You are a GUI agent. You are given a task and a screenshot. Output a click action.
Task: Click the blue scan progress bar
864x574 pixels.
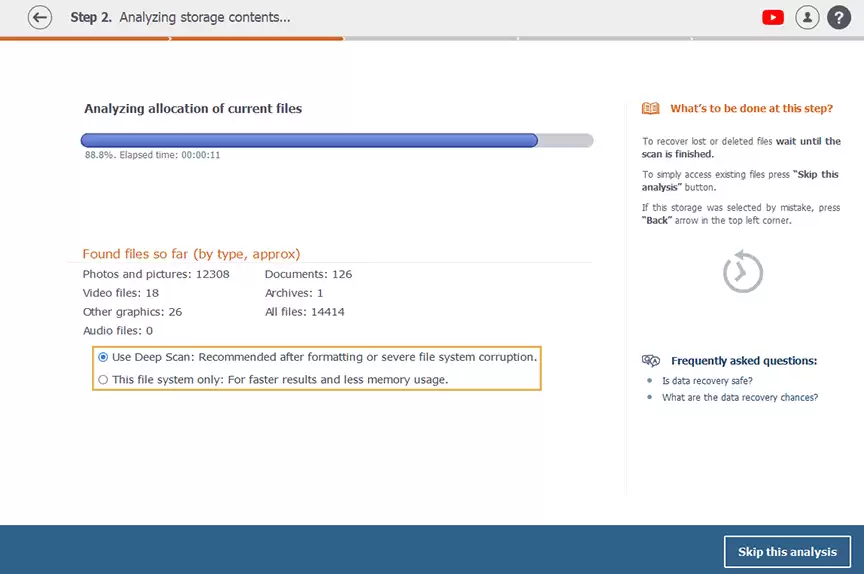point(309,141)
